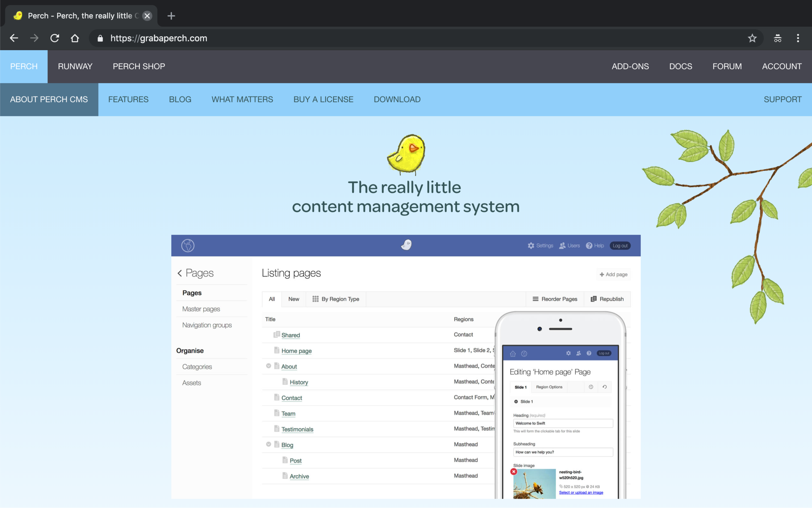Screen dimensions: 812x508
Task: Open the History page link
Action: coord(299,382)
